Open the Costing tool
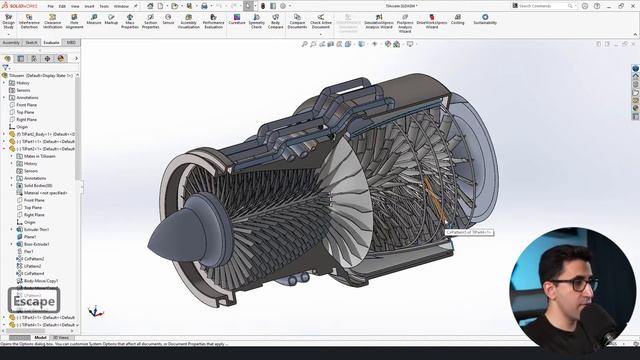The width and height of the screenshot is (640, 360). (x=458, y=19)
